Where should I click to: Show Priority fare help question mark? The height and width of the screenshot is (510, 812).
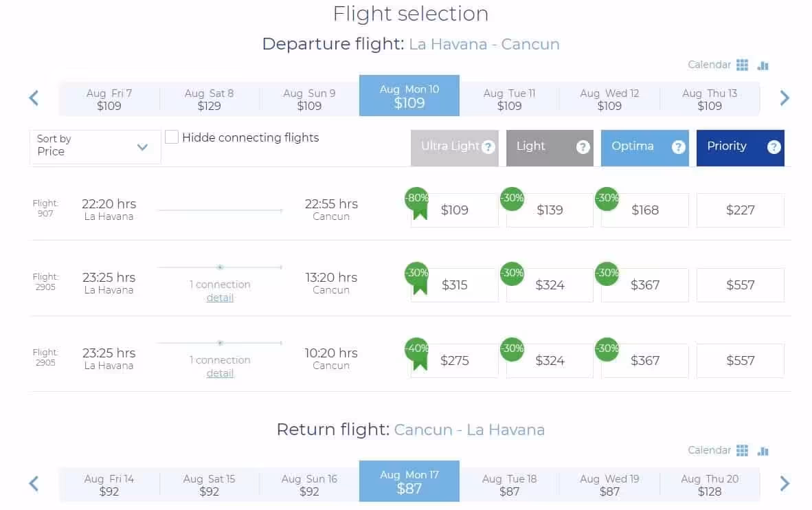coord(774,147)
